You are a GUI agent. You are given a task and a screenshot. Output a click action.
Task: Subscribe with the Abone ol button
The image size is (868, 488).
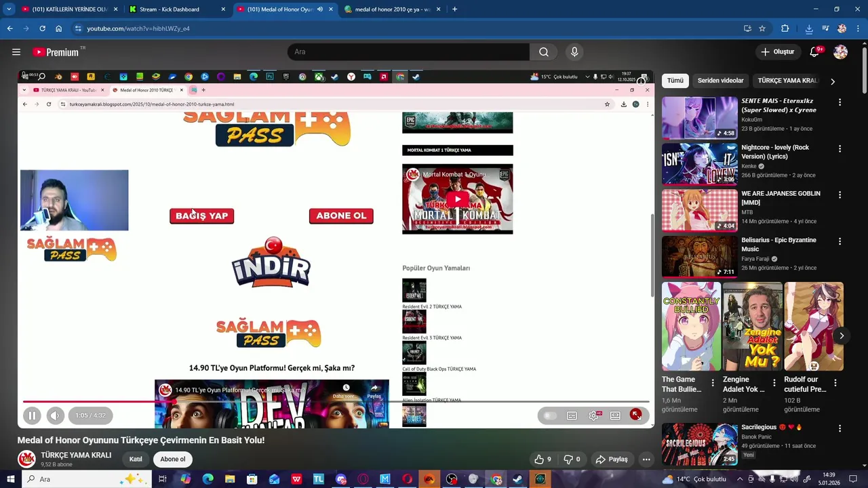[172, 460]
